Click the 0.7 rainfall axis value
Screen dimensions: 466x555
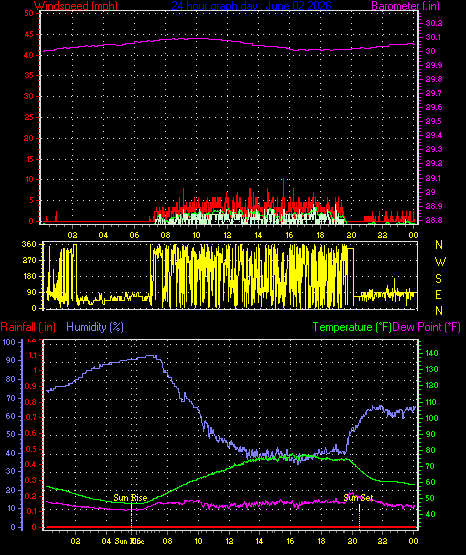[x=31, y=418]
